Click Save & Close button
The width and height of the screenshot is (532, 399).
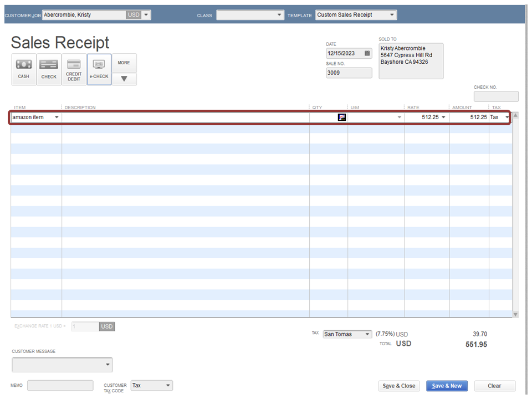coord(399,386)
